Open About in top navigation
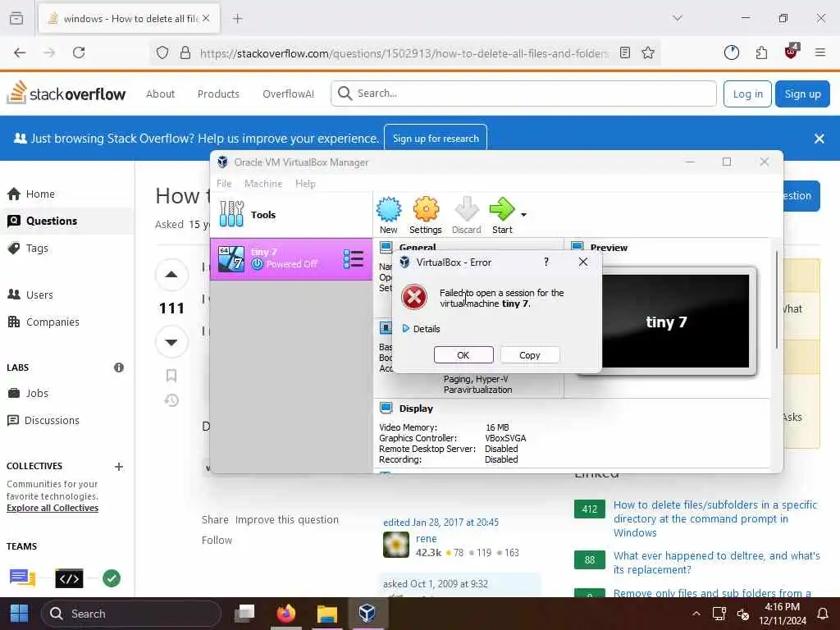The height and width of the screenshot is (630, 840). (x=160, y=94)
